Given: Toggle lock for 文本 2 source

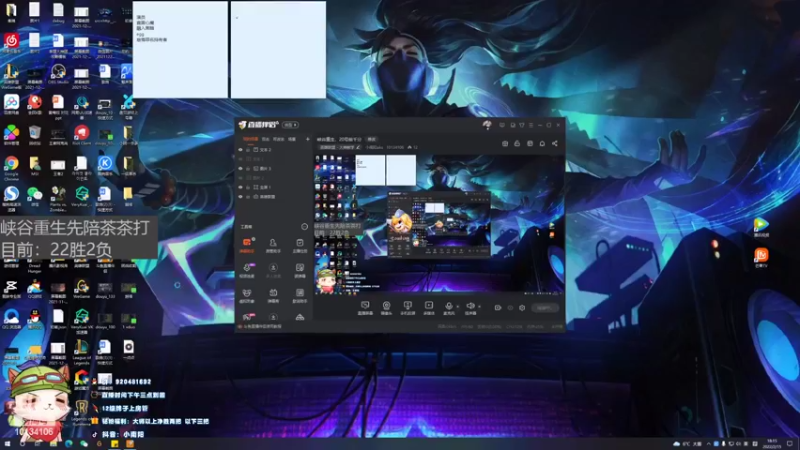Looking at the screenshot, I should pos(248,150).
